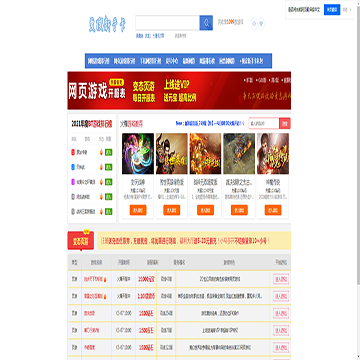Image resolution: width=360 pixels, height=360 pixels.
Task: Click the pink enter button in the fifth table row
Action: 281,347
